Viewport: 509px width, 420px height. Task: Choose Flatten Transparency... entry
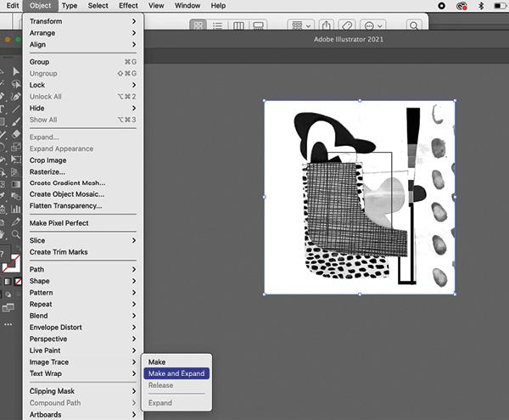pos(83,206)
